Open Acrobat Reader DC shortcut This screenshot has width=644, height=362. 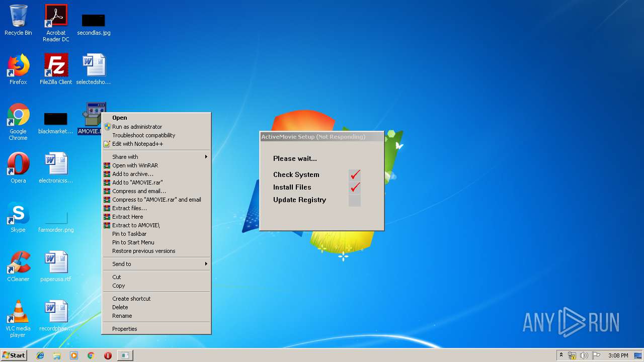point(56,23)
